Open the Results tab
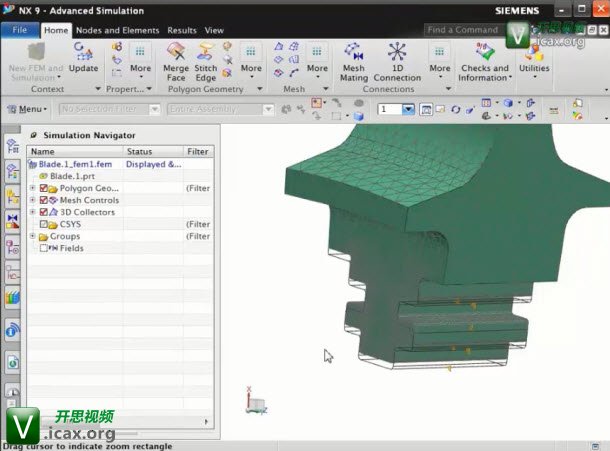610x451 pixels. (182, 30)
